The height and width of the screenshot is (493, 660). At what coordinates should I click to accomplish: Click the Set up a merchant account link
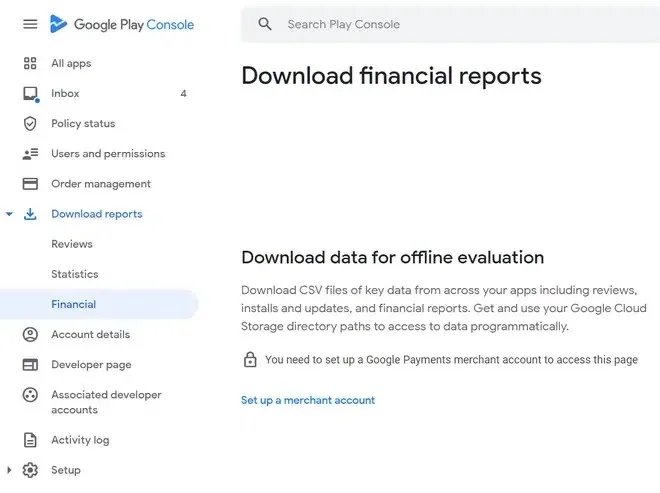point(308,400)
